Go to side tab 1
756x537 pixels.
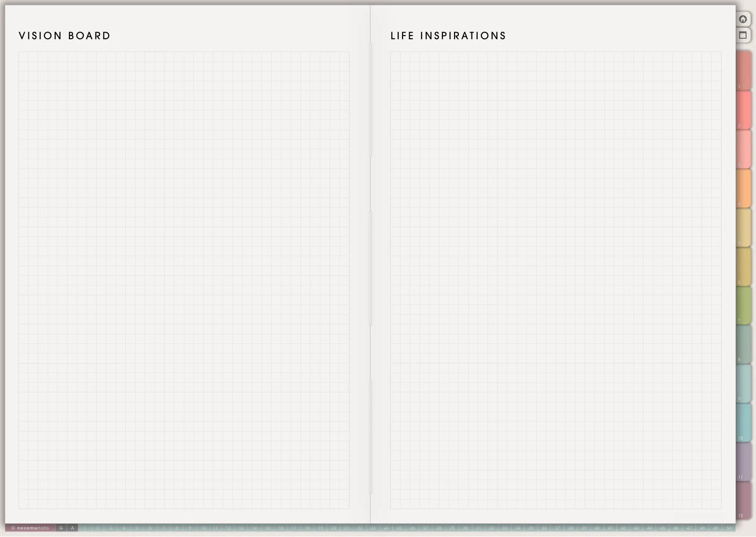click(743, 71)
